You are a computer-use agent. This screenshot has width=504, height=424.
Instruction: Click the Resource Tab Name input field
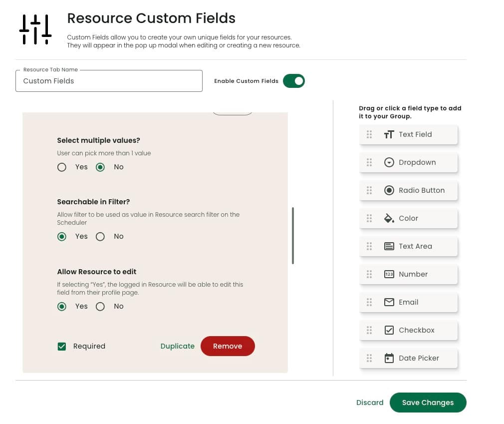pyautogui.click(x=109, y=81)
